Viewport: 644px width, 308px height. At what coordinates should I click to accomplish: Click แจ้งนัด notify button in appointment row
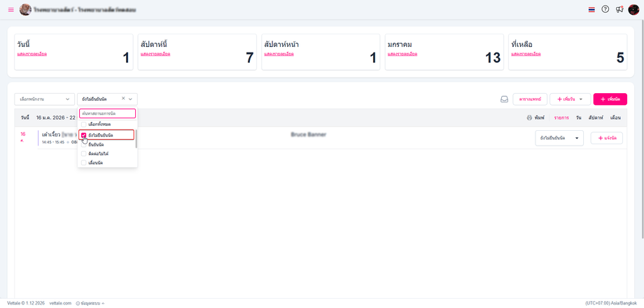click(607, 138)
